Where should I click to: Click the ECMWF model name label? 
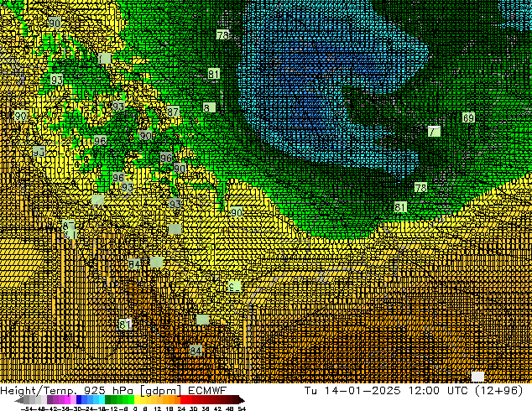click(207, 390)
